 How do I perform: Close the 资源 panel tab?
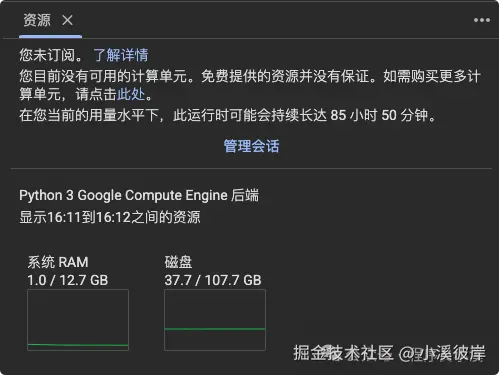pos(67,21)
